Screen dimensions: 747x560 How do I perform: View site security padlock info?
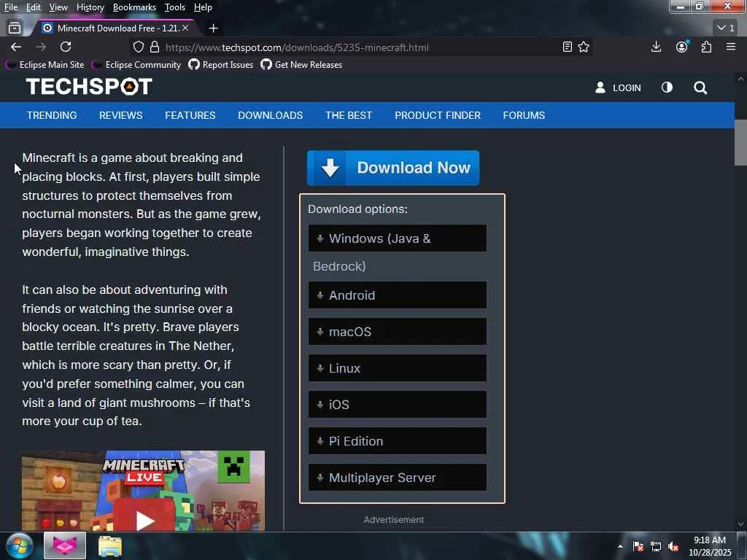coord(155,47)
